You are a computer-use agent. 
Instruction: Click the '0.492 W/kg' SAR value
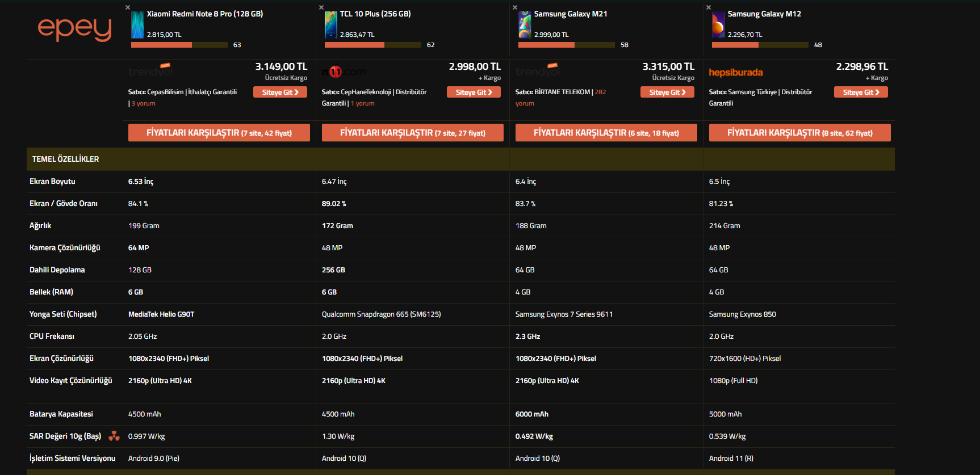[534, 436]
